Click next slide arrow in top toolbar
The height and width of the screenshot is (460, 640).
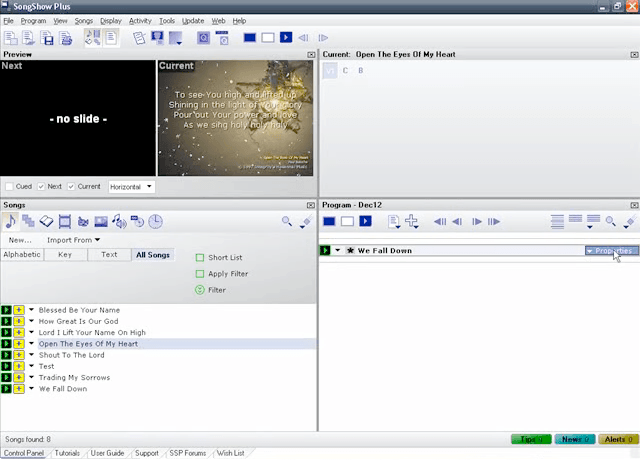click(x=323, y=38)
